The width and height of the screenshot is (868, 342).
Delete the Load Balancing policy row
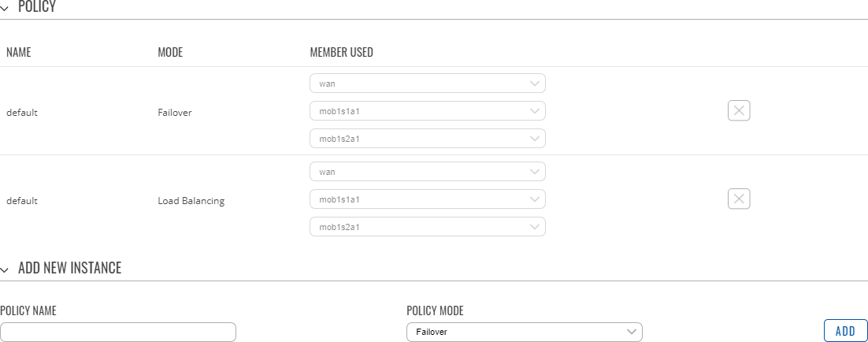pyautogui.click(x=739, y=199)
